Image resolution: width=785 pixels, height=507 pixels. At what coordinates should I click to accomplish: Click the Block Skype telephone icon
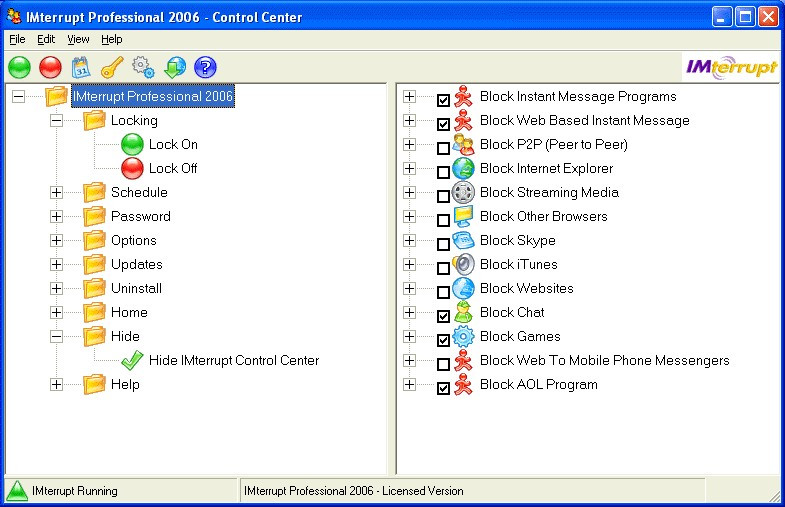pos(463,241)
